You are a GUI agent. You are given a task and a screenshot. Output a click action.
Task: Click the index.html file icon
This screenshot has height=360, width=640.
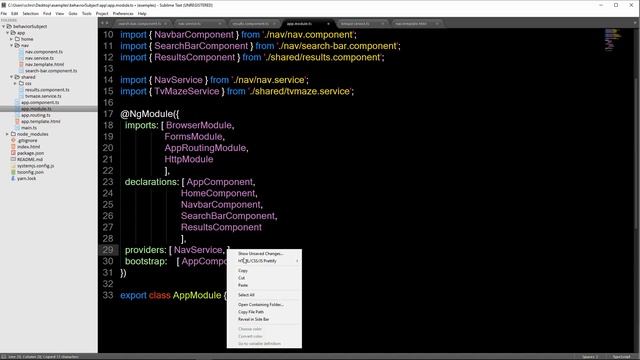point(13,147)
